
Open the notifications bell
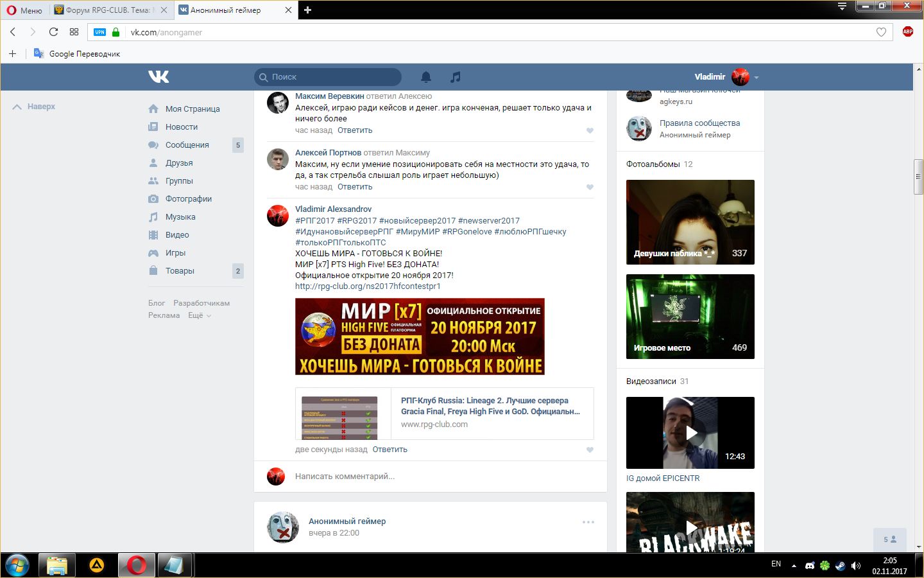[425, 77]
